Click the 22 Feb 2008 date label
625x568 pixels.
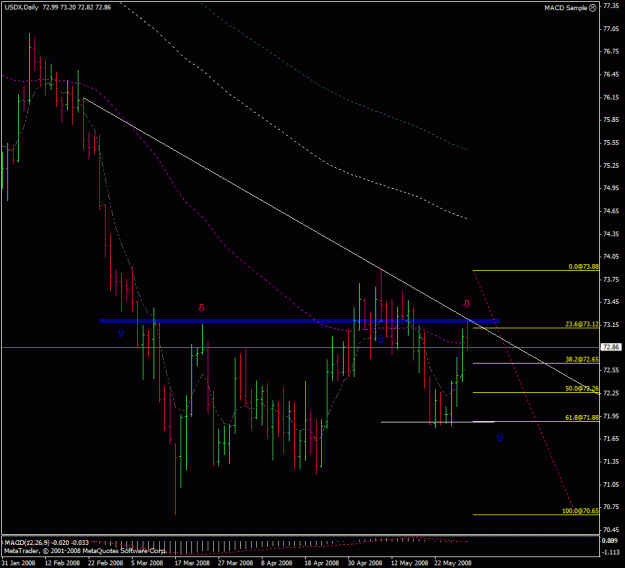[x=105, y=563]
